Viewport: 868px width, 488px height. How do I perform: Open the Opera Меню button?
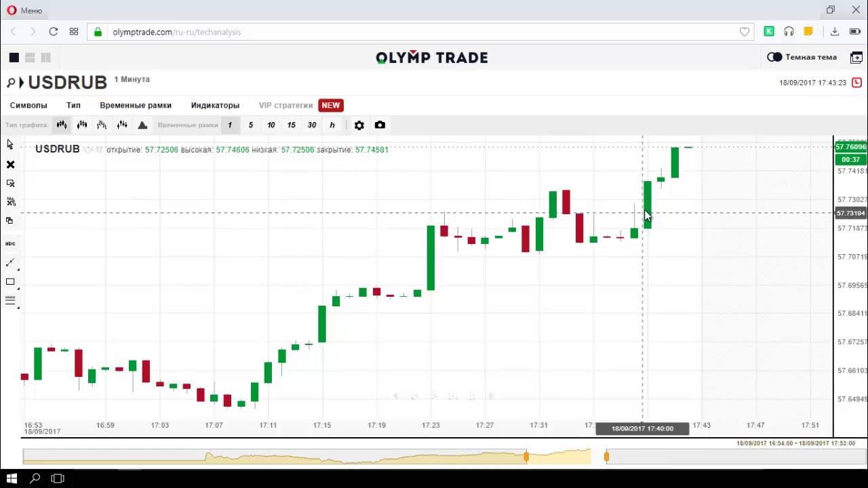coord(24,10)
